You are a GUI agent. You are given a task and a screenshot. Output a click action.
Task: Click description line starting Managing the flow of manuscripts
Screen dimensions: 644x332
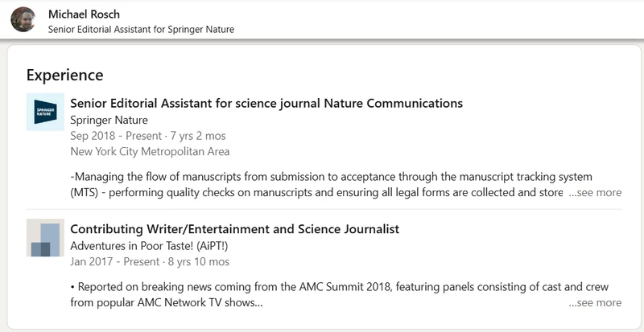click(x=331, y=177)
